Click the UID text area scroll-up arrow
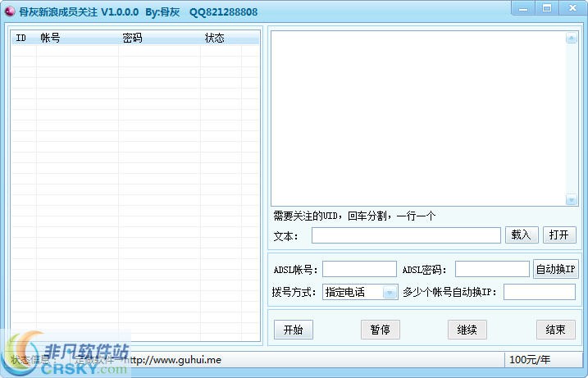The height and width of the screenshot is (378, 588). point(571,38)
